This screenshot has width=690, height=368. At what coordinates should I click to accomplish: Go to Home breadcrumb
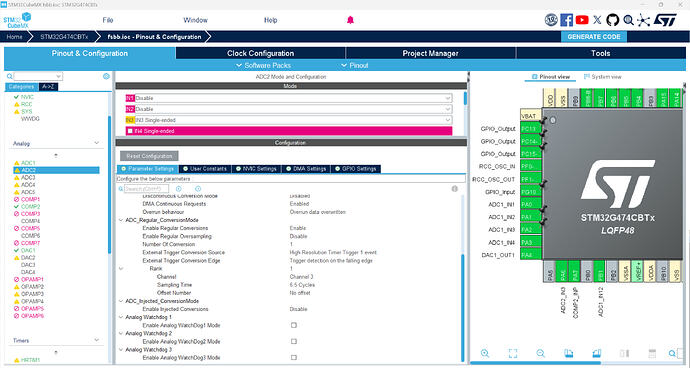click(15, 37)
